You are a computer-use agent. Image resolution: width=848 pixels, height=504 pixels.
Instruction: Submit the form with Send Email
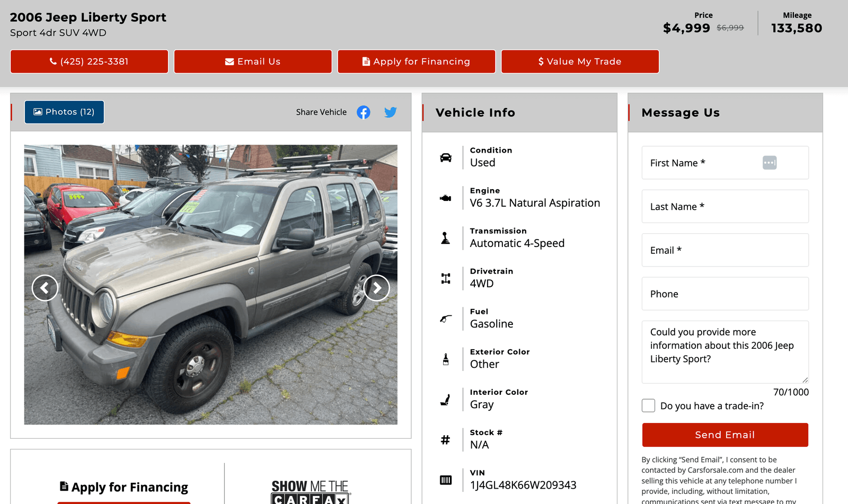click(725, 435)
